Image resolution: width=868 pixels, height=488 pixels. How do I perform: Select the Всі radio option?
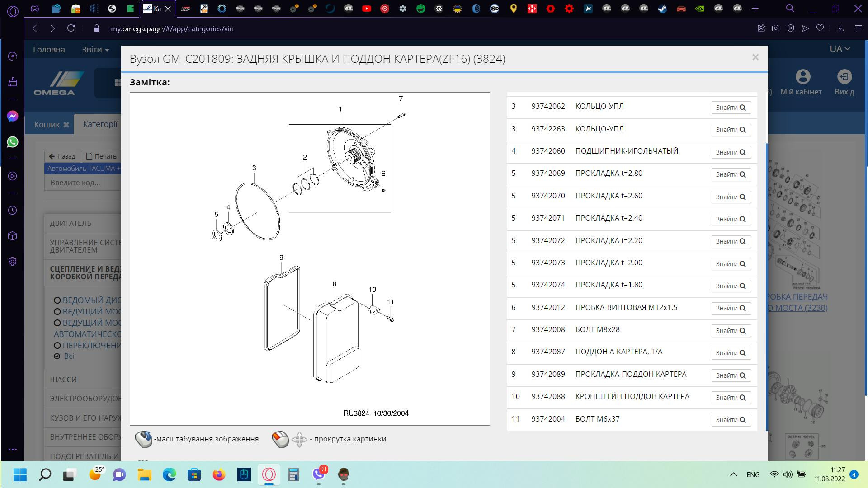[57, 357]
